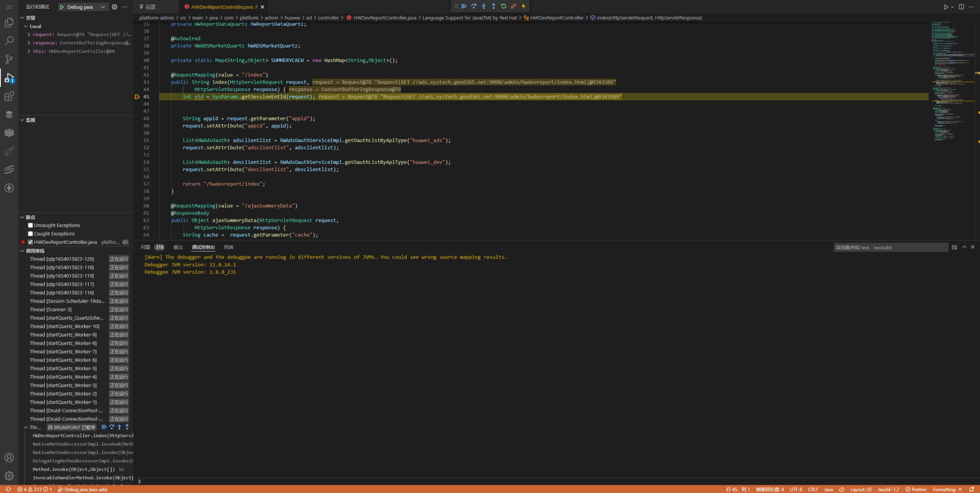Split the editor to the right
This screenshot has width=980, height=493.
coord(961,7)
